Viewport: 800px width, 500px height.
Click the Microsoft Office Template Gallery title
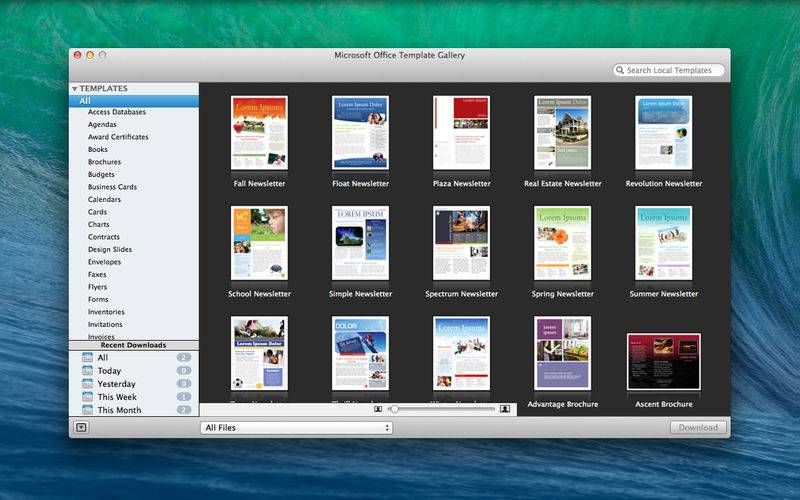coord(399,55)
